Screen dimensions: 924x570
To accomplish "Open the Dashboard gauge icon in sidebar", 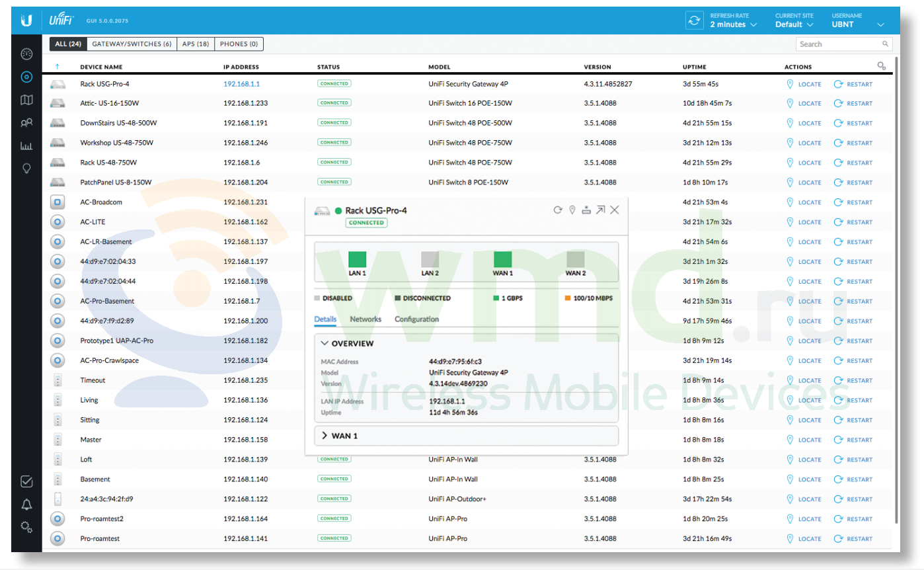I will [26, 54].
